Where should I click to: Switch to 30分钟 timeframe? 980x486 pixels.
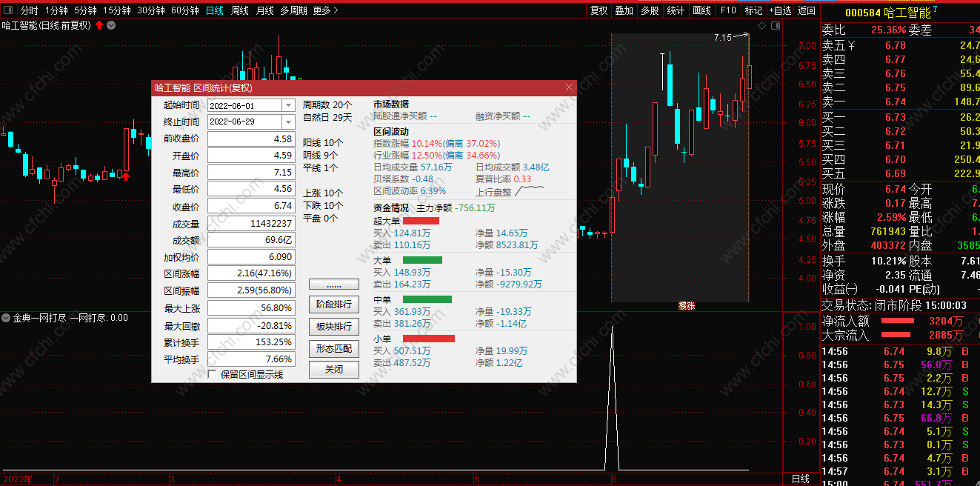tap(150, 10)
